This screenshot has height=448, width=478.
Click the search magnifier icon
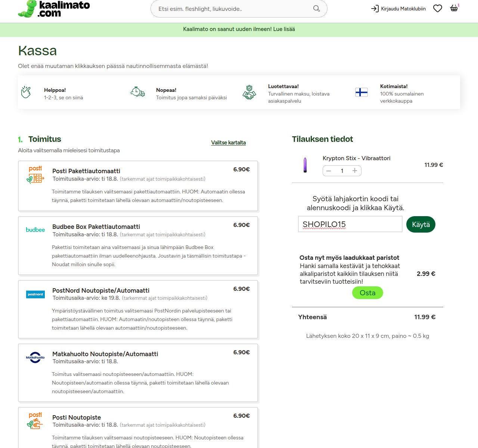[x=317, y=9]
